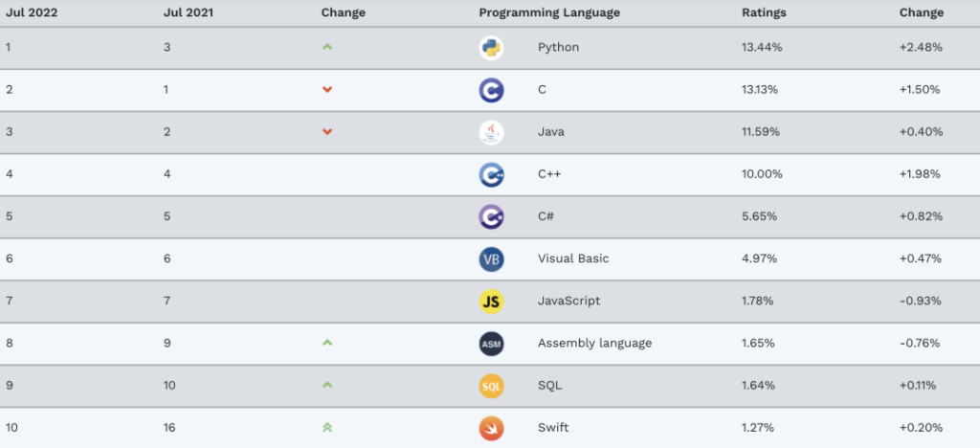Click the Assembly language ASM icon
The width and height of the screenshot is (980, 448).
point(491,343)
